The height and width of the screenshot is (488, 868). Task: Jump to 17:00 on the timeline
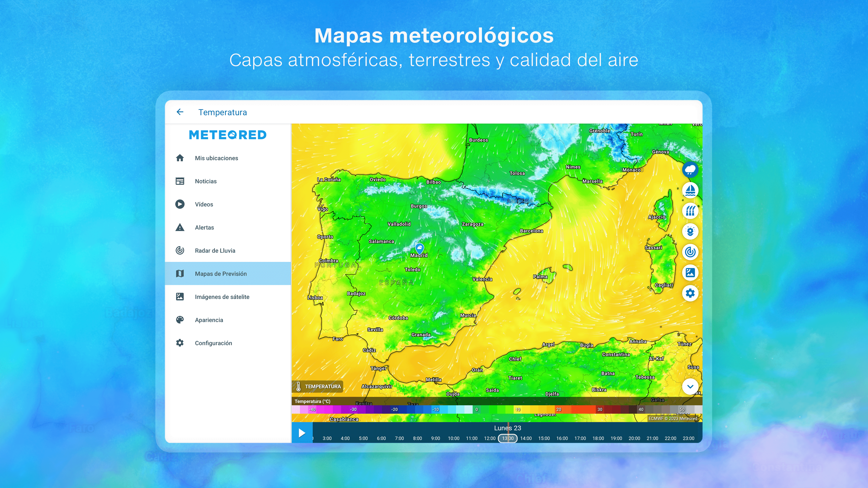click(580, 438)
